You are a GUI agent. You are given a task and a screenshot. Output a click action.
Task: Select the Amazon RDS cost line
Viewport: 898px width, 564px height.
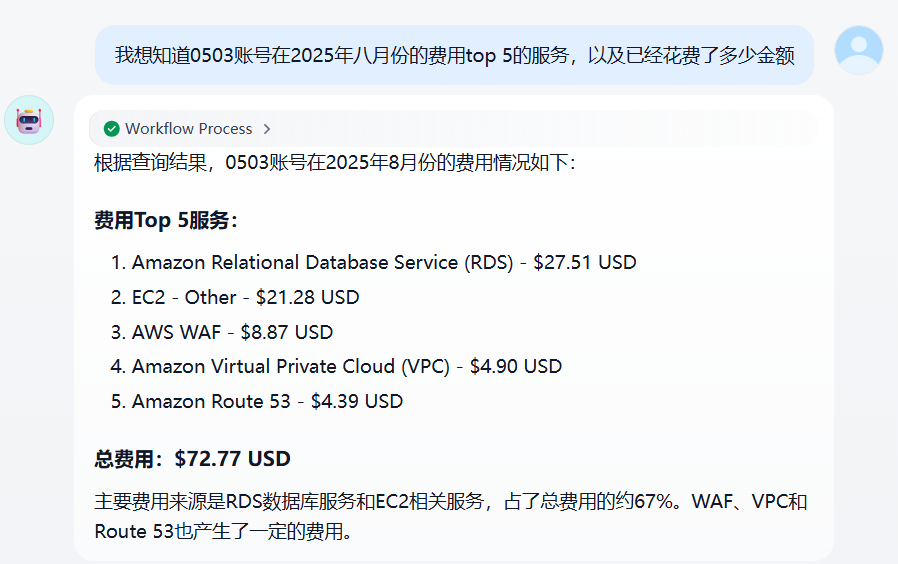click(373, 262)
